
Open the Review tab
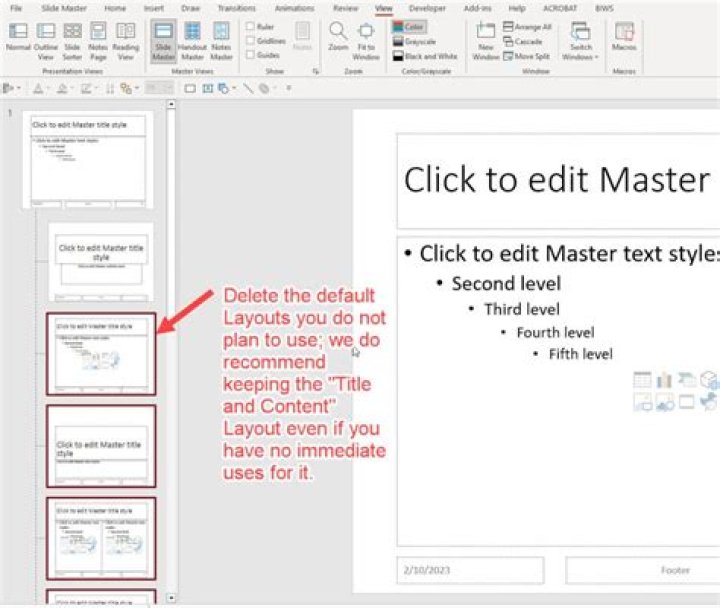[345, 8]
